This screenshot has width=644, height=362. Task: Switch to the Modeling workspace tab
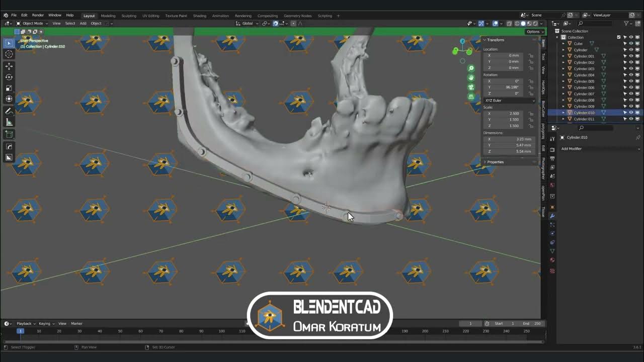point(108,16)
